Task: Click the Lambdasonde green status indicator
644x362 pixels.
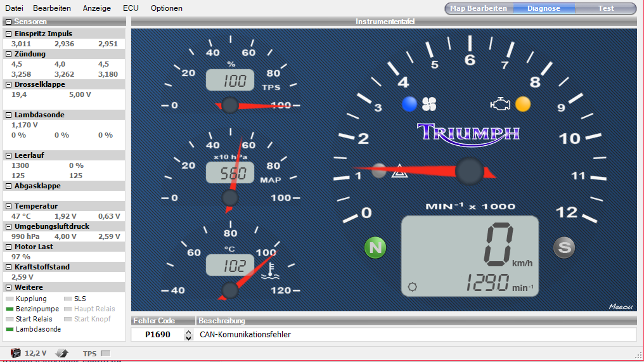Action: [x=10, y=329]
